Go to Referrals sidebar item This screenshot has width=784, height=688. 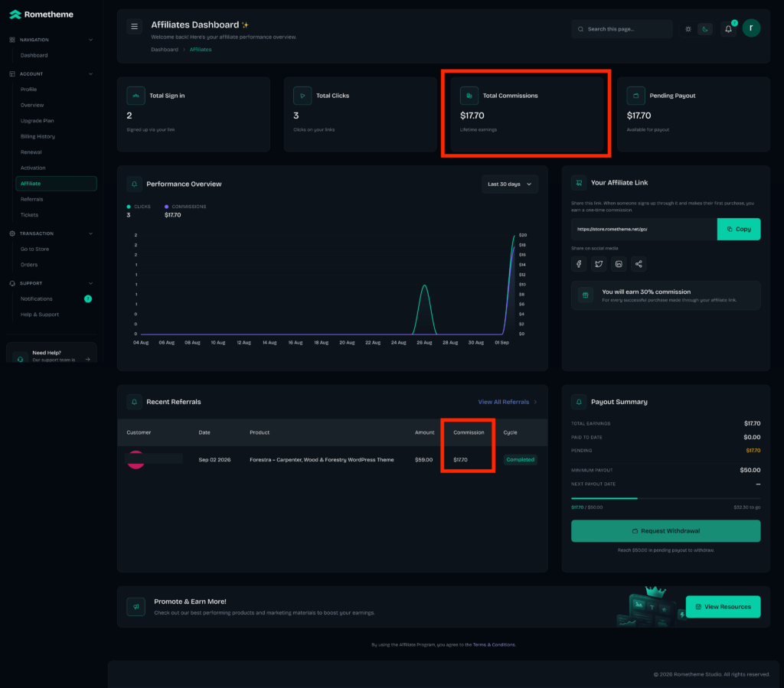click(31, 199)
